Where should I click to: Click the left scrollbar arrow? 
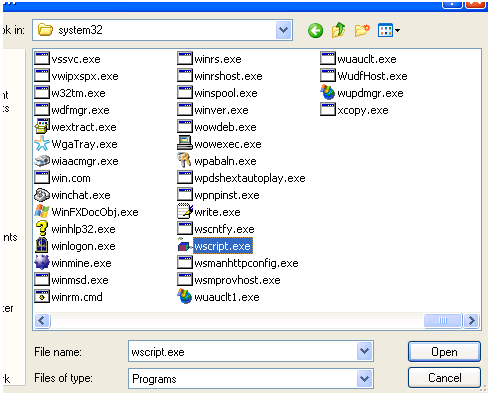42,321
